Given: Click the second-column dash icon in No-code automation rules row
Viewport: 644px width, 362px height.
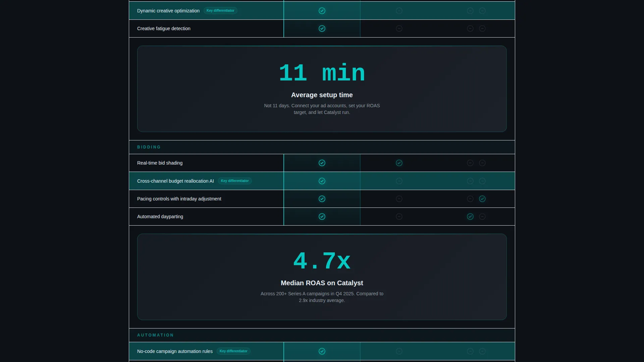Looking at the screenshot, I should point(399,351).
